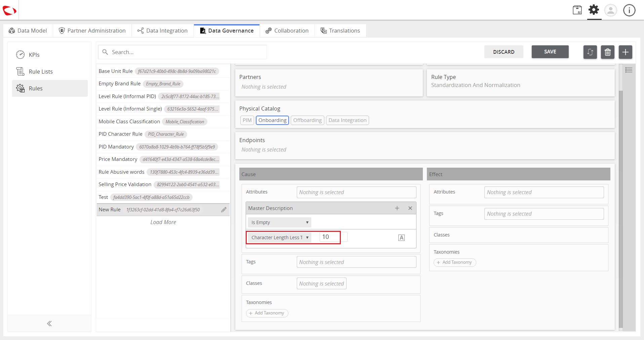Open Cause Tags selector
This screenshot has width=644, height=340.
click(x=356, y=262)
